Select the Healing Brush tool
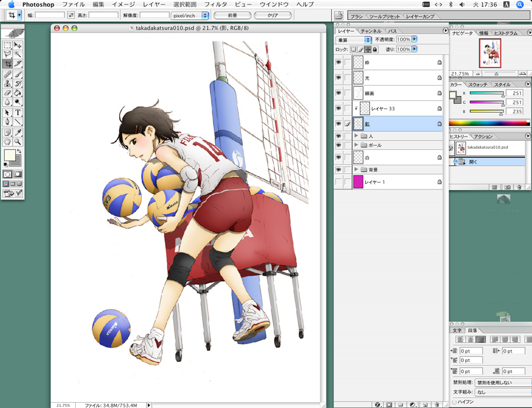532x408 pixels. pyautogui.click(x=8, y=74)
